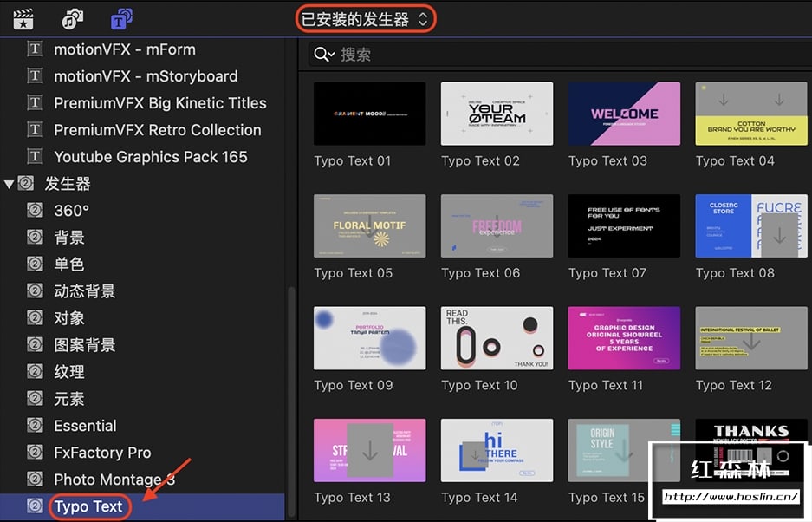This screenshot has height=522, width=812.
Task: Click generator icon beside 360°
Action: [x=35, y=211]
